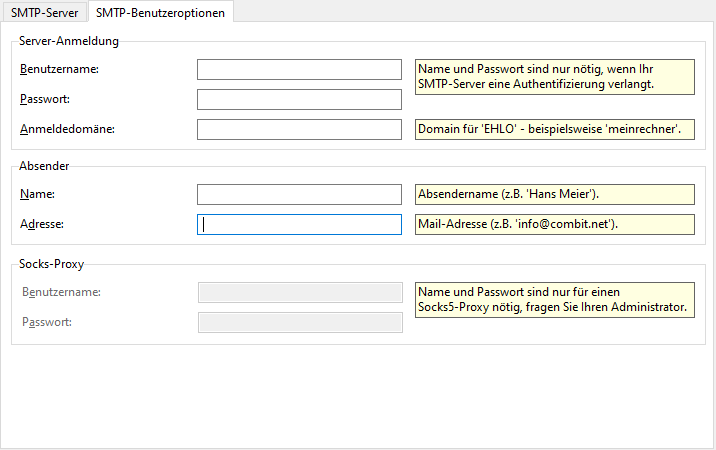716x450 pixels.
Task: Click the Name label in Absender
Action: [x=36, y=194]
